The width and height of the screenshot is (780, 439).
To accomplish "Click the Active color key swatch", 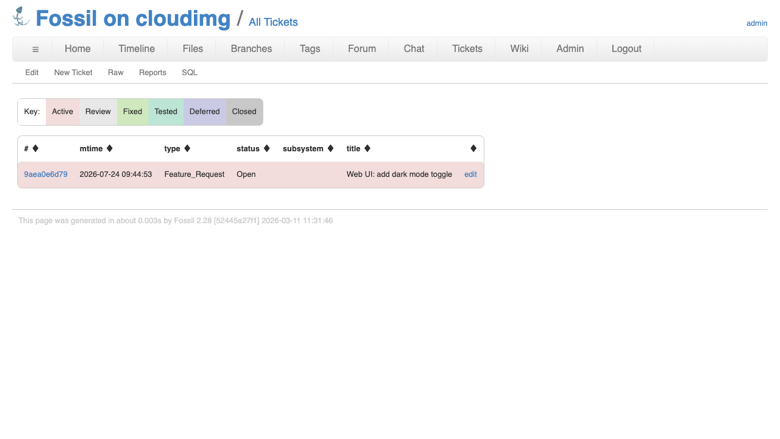I will pos(63,112).
